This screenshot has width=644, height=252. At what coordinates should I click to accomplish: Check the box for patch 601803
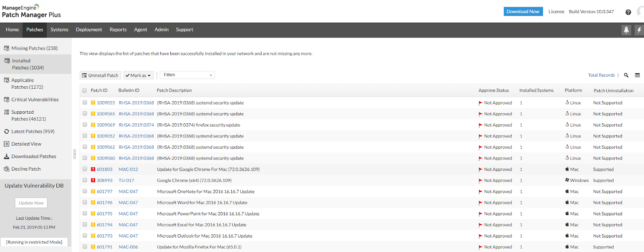[85, 169]
